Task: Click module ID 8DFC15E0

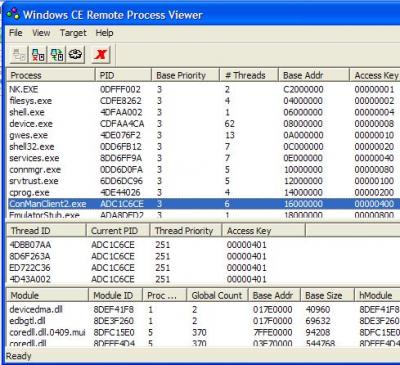Action: tap(114, 332)
